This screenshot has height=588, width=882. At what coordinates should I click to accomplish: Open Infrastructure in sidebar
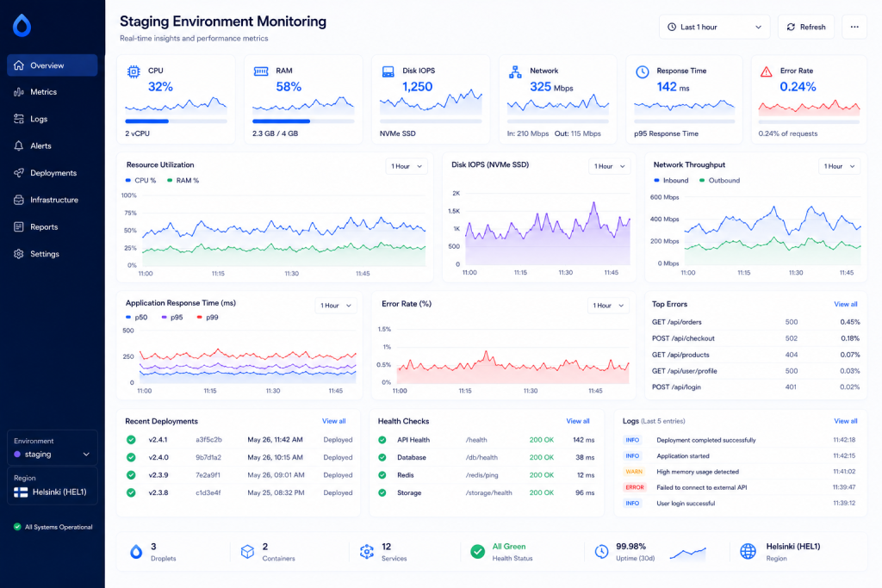pyautogui.click(x=53, y=200)
